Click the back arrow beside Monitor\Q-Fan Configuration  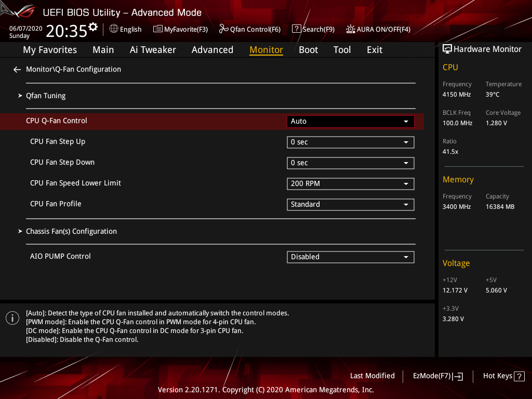pyautogui.click(x=17, y=70)
